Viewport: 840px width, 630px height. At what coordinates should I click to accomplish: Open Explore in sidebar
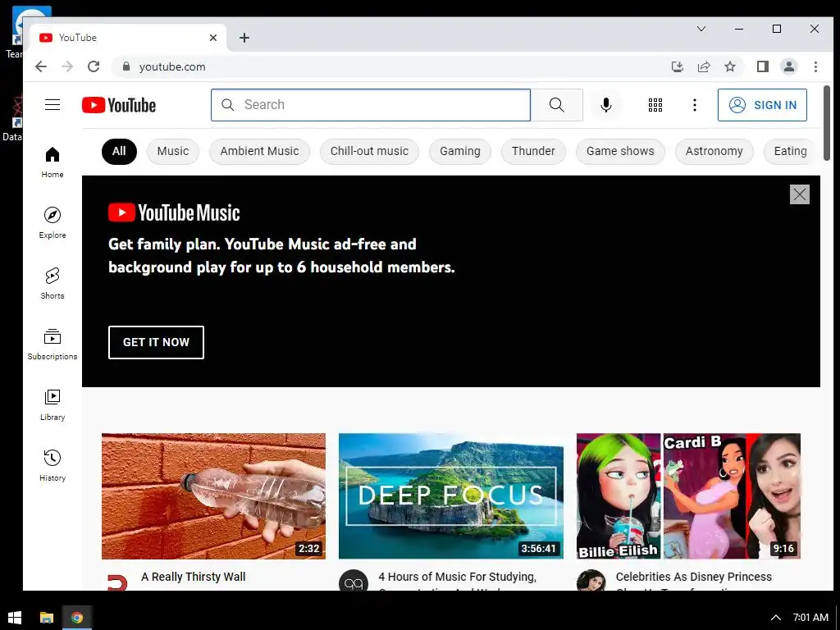[x=52, y=223]
